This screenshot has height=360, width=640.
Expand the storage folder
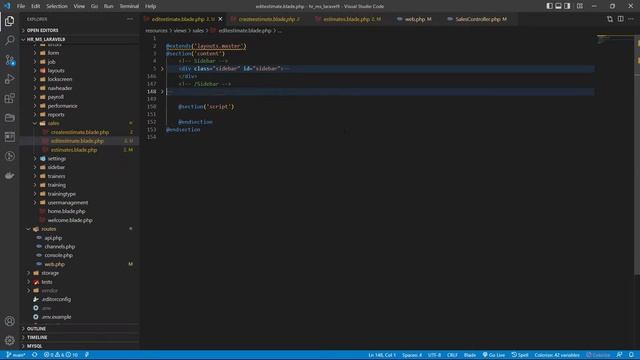(x=50, y=273)
